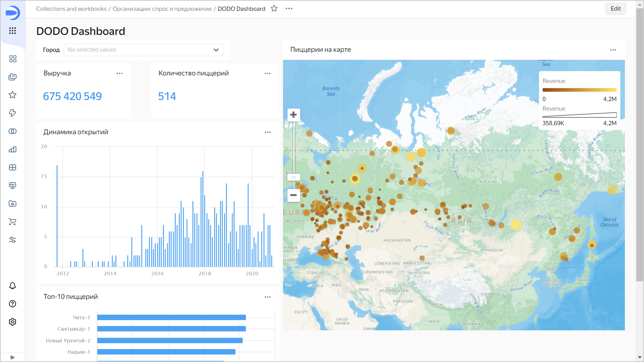Open Charts section in sidebar
The width and height of the screenshot is (644, 362).
click(13, 149)
